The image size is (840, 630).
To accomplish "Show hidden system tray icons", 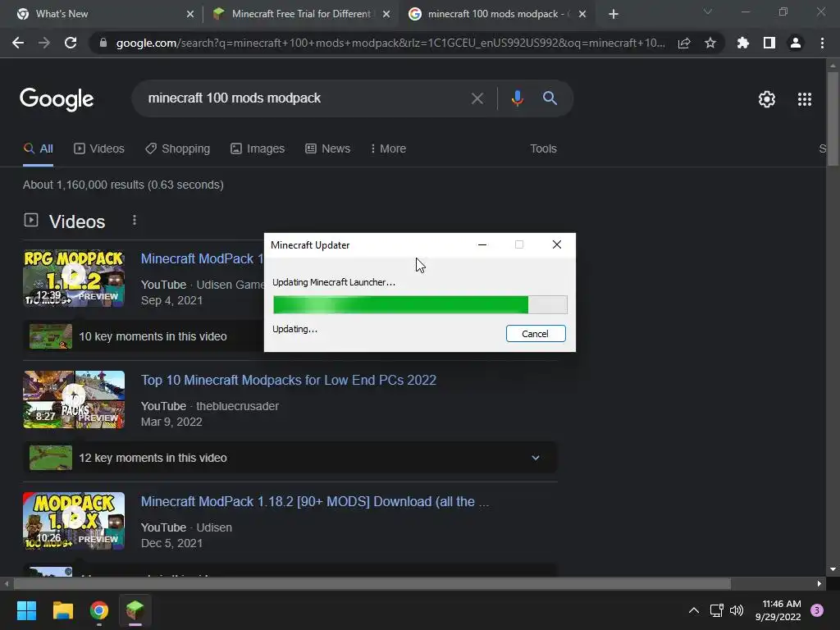I will [694, 610].
